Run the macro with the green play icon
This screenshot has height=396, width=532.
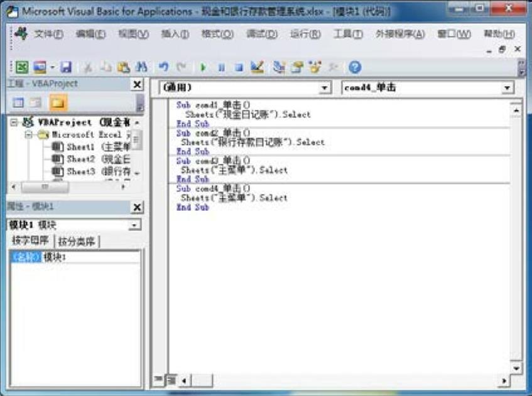point(204,68)
